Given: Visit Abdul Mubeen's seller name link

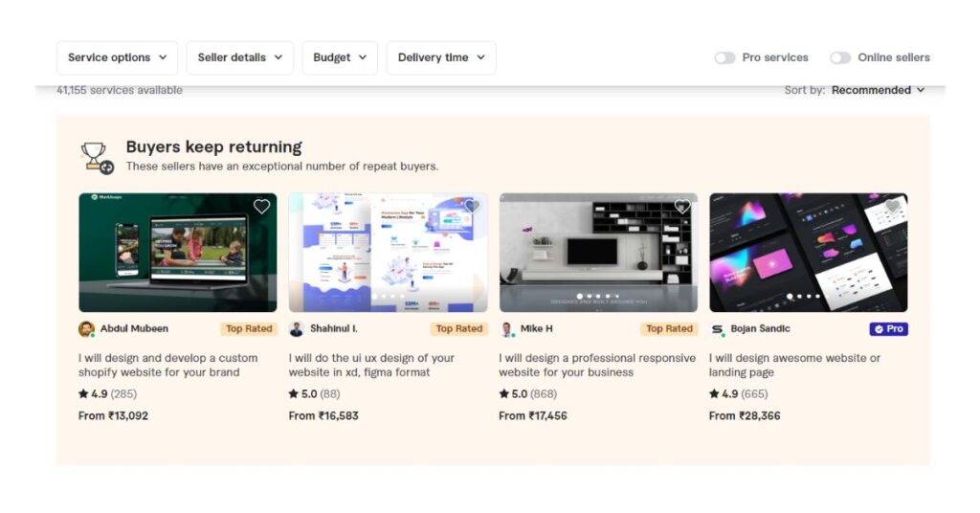Looking at the screenshot, I should click(134, 328).
